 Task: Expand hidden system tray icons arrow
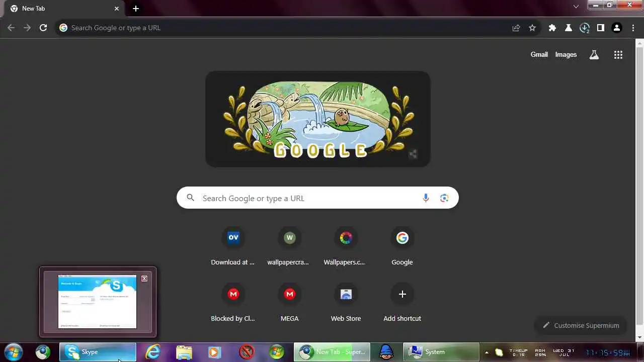tap(487, 352)
